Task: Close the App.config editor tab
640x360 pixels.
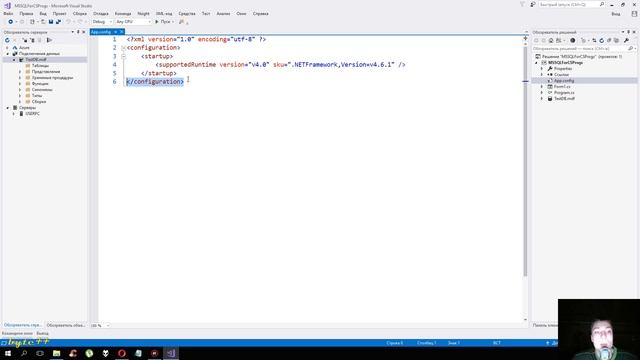Action: tap(121, 32)
